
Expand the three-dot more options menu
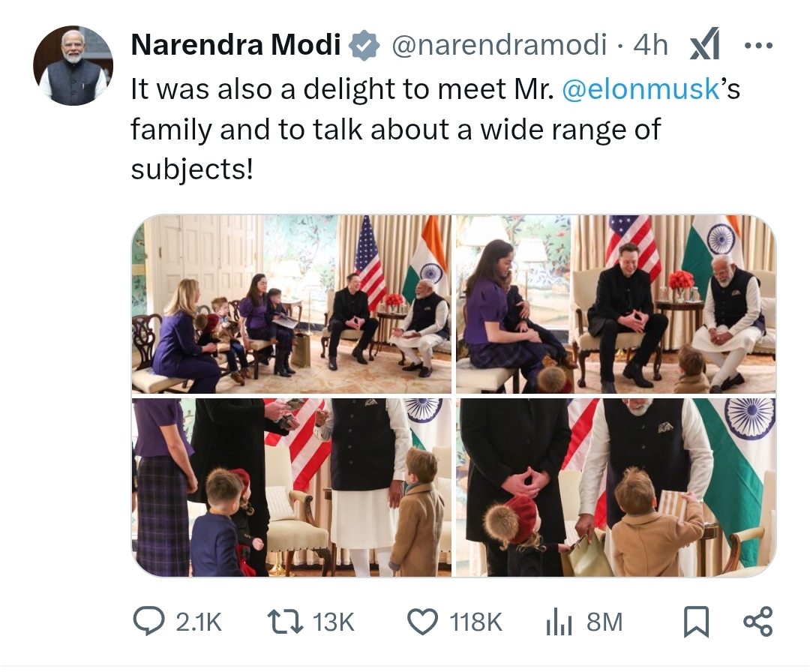(757, 46)
